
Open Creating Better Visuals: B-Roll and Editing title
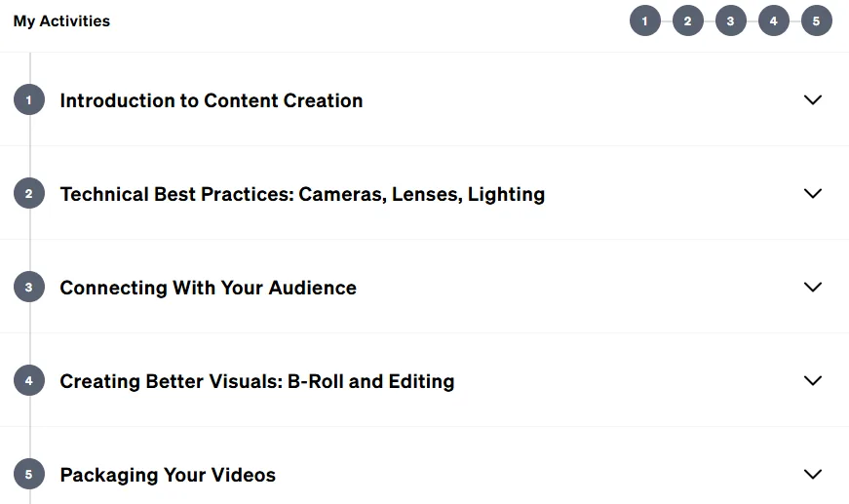(x=257, y=381)
